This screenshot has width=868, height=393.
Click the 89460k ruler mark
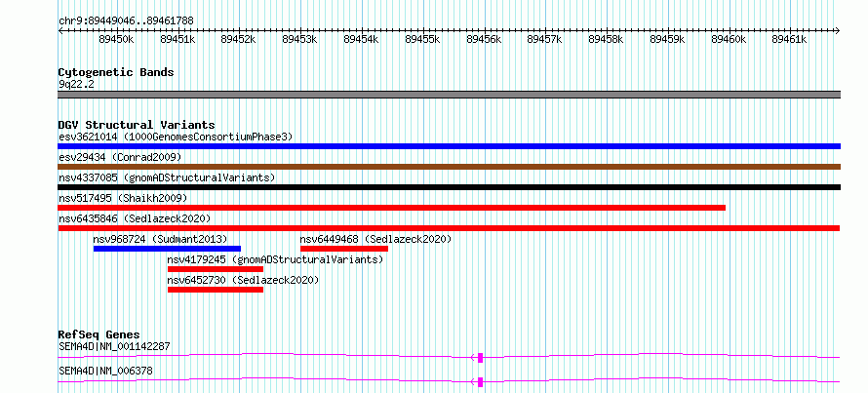729,39
